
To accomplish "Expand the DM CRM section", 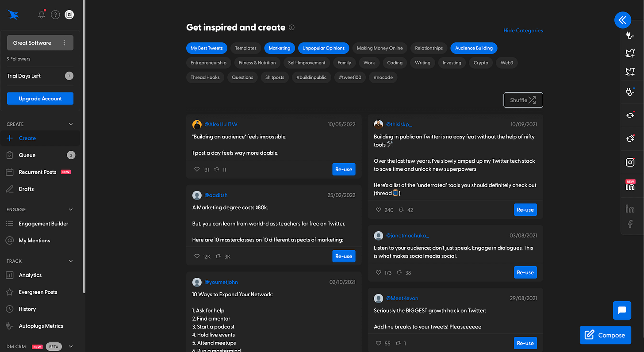I will click(70, 346).
